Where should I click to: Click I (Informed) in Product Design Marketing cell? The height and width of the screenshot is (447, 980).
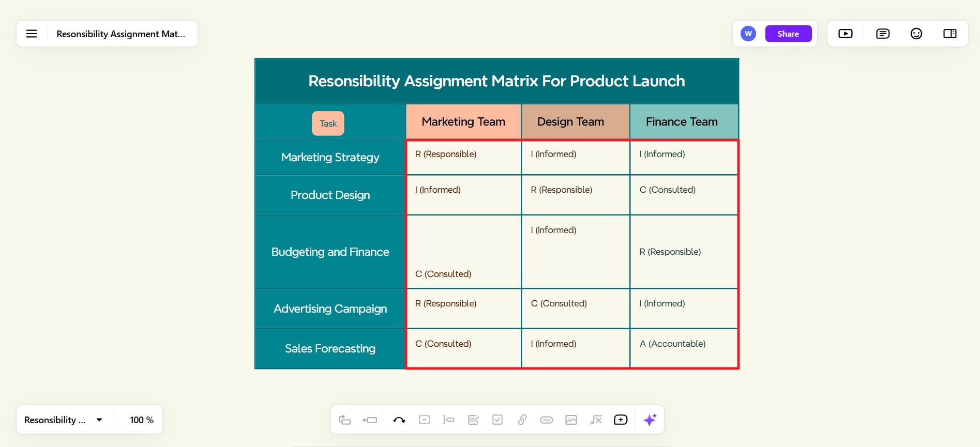[438, 190]
